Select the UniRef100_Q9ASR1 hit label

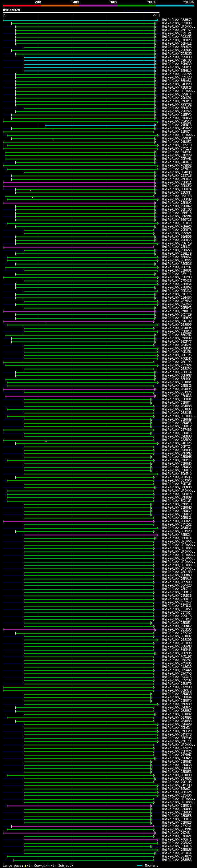(x=177, y=98)
